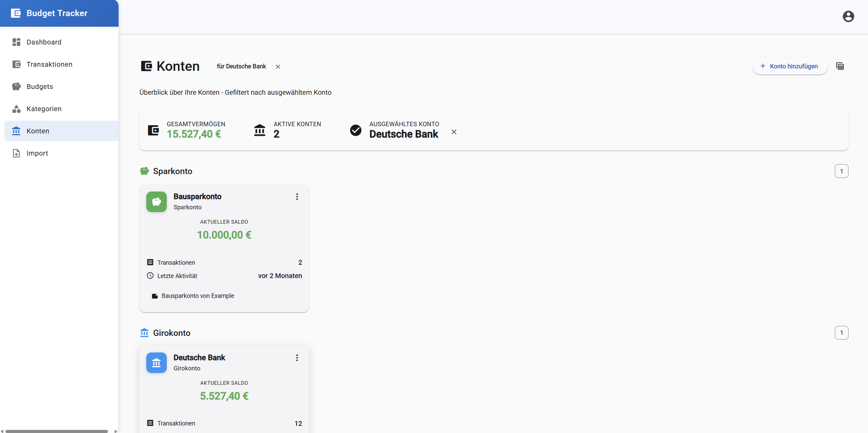The width and height of the screenshot is (868, 433).
Task: Click the Bausparkonto green piggy icon
Action: point(157,202)
